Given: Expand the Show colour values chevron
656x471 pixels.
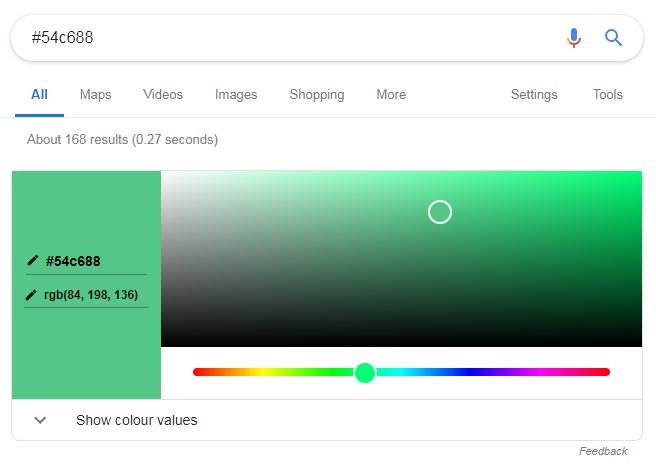Looking at the screenshot, I should point(40,420).
